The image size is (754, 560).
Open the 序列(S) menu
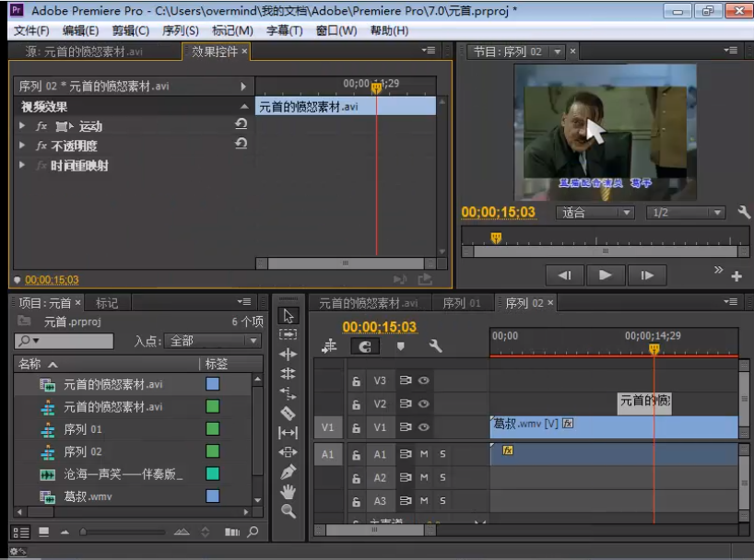click(x=181, y=30)
